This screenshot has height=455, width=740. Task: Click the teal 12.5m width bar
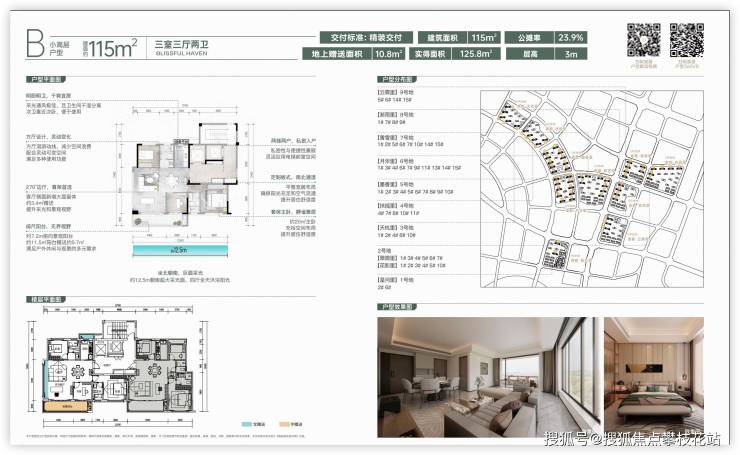point(180,250)
